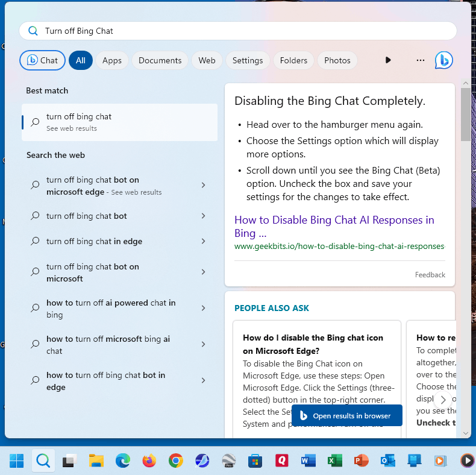The image size is (476, 475).
Task: Click the search box with 'Turn off Bing Chat'
Action: [x=237, y=31]
